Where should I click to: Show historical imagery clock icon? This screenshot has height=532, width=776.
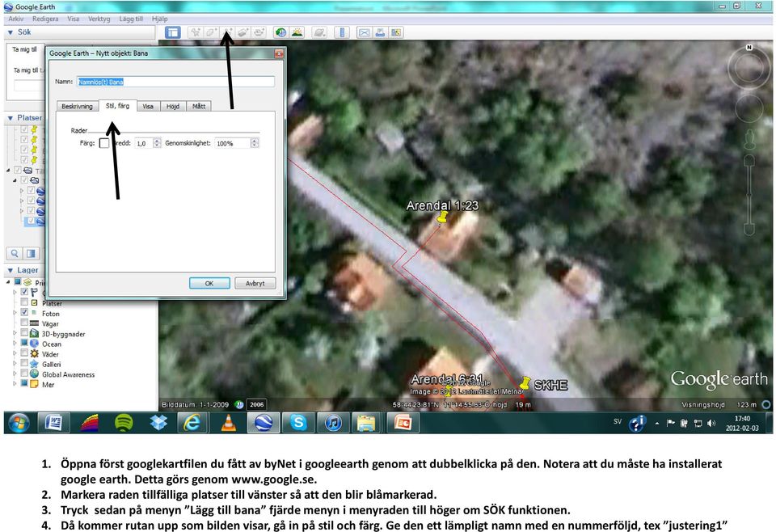(280, 32)
